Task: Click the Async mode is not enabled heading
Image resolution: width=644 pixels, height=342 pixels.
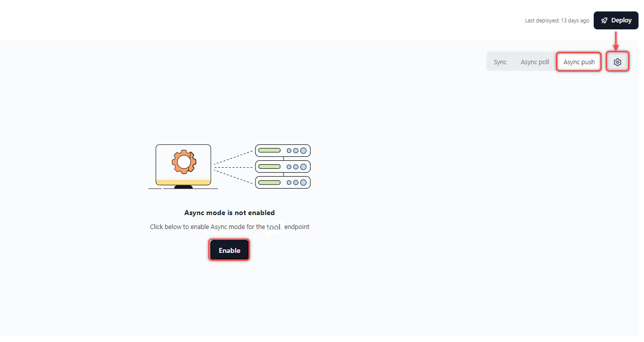Action: coord(230,213)
